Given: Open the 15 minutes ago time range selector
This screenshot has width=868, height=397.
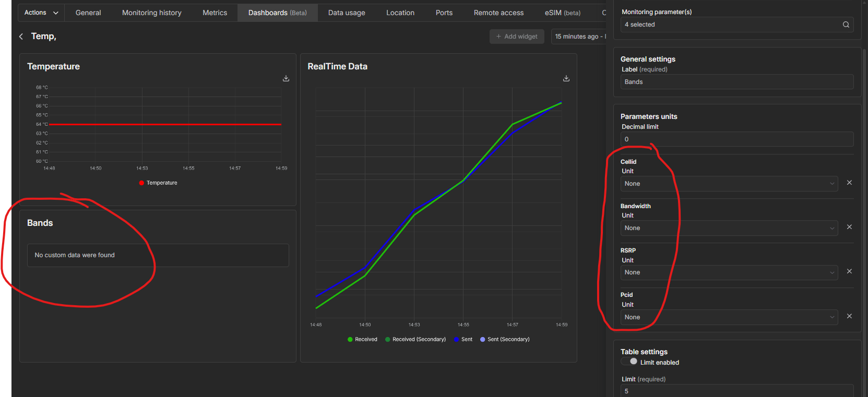Looking at the screenshot, I should [579, 37].
